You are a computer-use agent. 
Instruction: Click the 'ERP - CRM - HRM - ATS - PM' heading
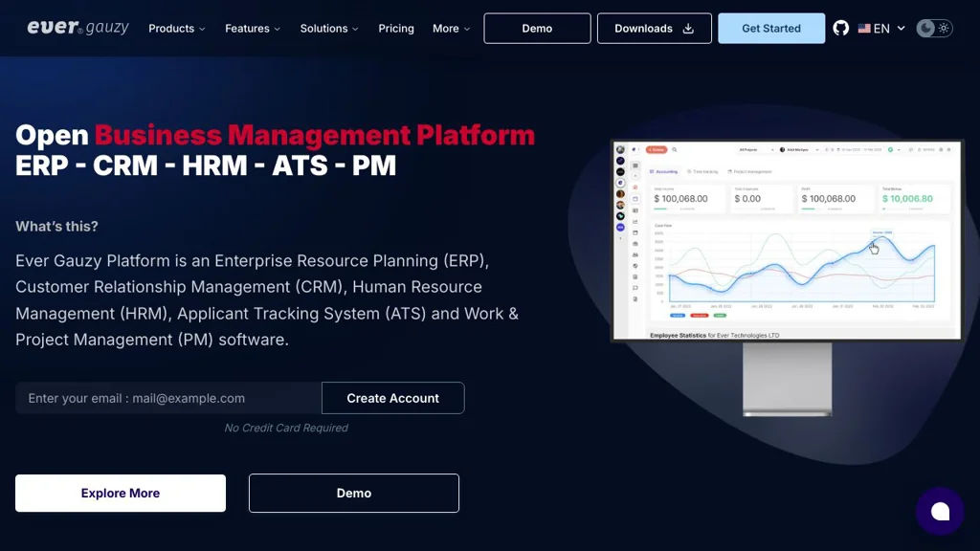(x=206, y=165)
